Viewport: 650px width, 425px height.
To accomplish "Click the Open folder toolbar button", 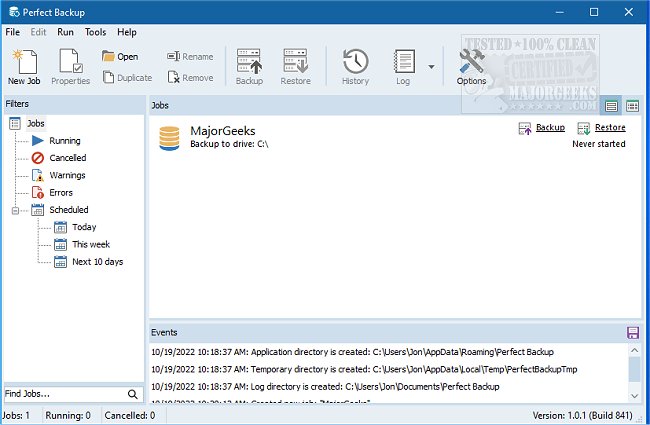I will [120, 56].
